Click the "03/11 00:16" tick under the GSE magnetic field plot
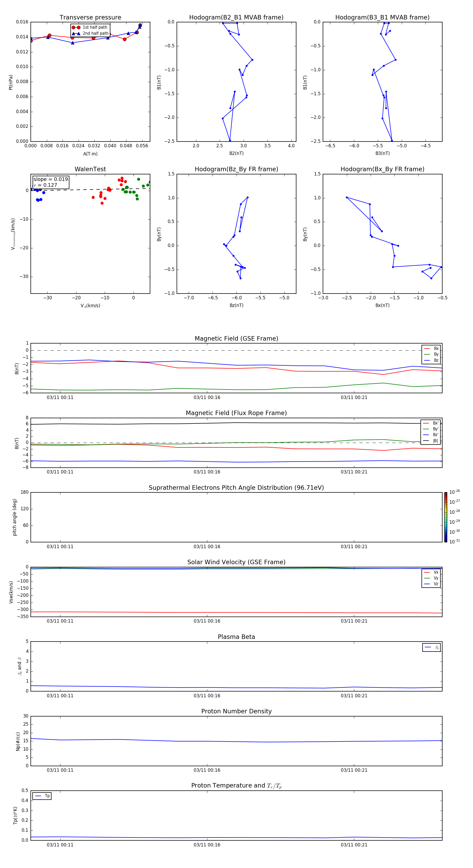The width and height of the screenshot is (473, 868). (207, 398)
